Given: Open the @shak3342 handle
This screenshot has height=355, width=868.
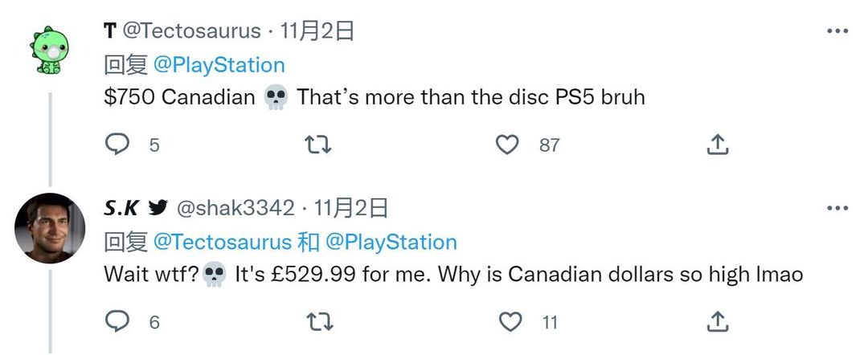Looking at the screenshot, I should coord(235,208).
